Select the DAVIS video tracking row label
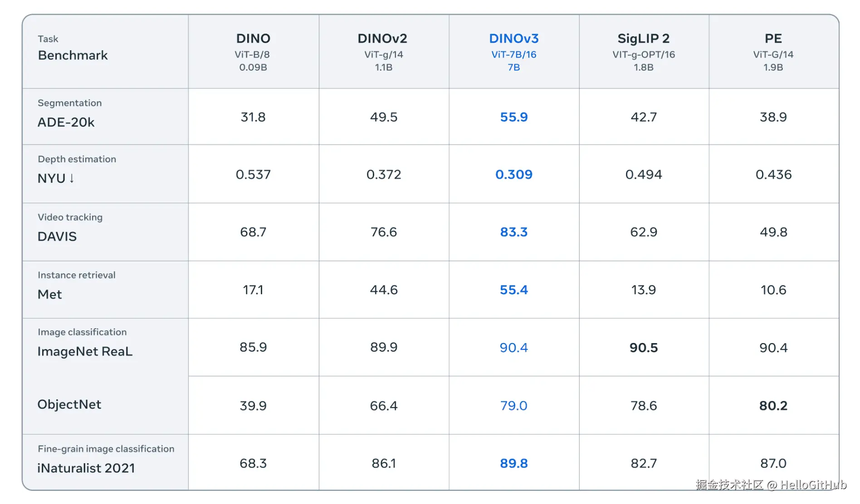 (x=57, y=237)
